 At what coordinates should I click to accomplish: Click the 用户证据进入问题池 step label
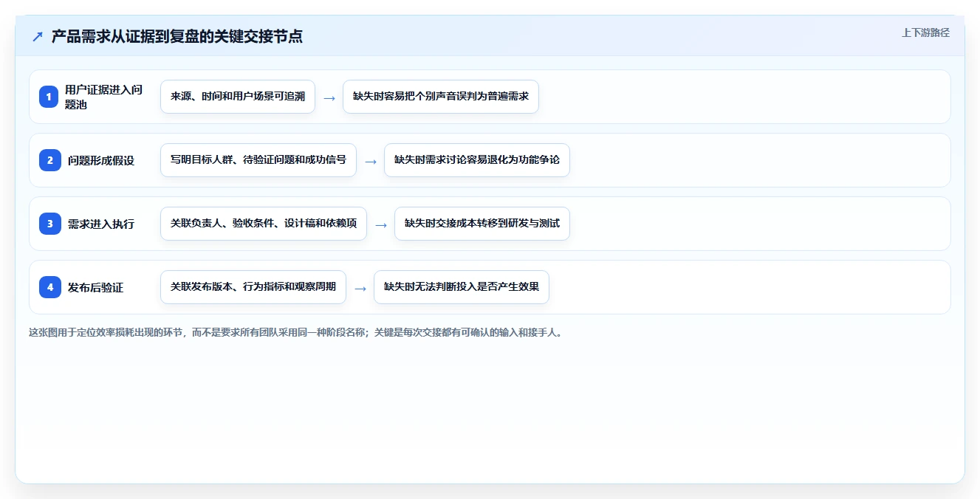[x=104, y=97]
